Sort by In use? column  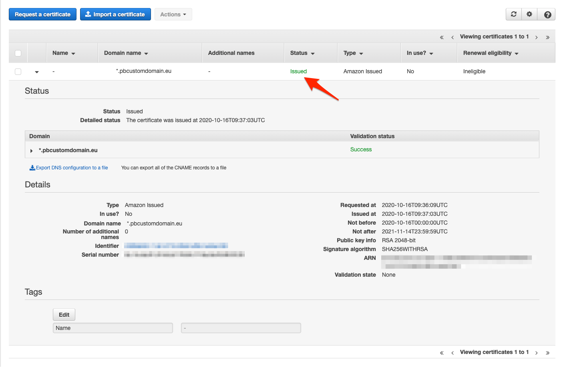(420, 53)
